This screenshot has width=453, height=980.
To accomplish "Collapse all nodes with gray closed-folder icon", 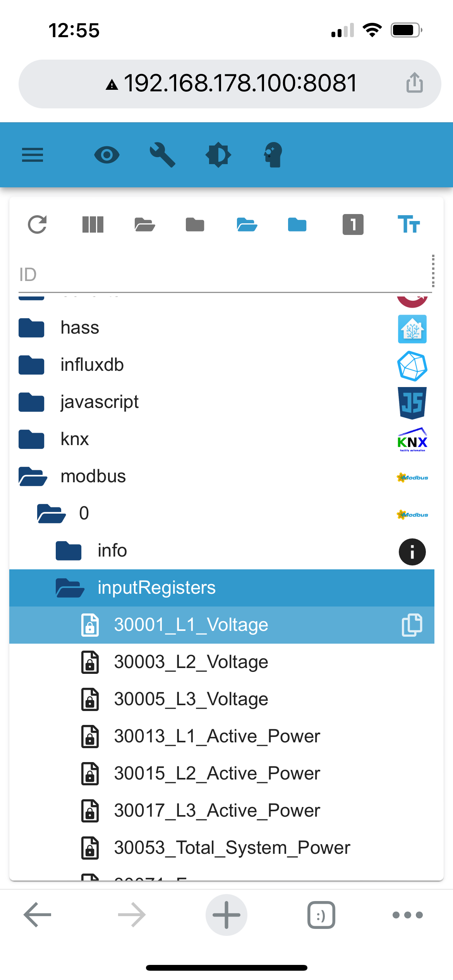I will point(195,224).
